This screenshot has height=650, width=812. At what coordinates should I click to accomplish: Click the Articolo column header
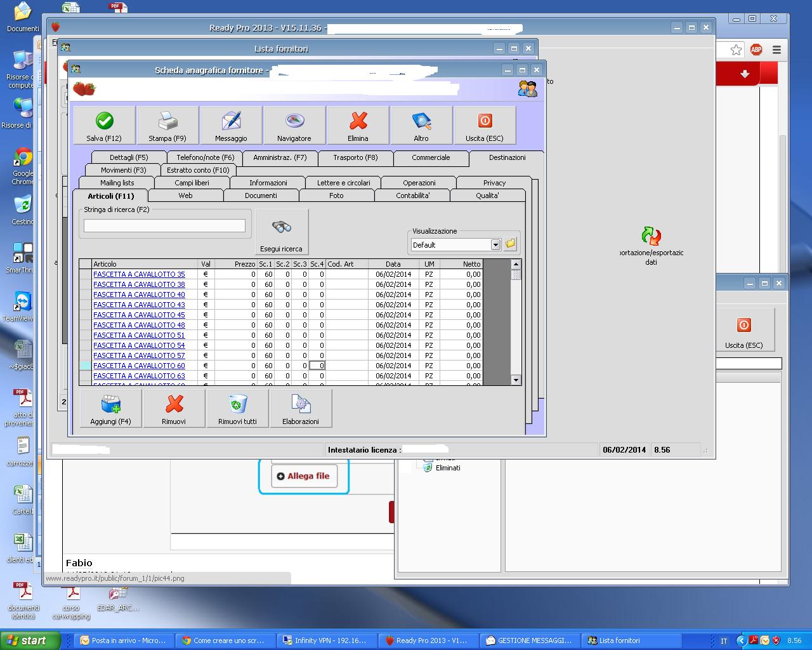click(x=145, y=264)
